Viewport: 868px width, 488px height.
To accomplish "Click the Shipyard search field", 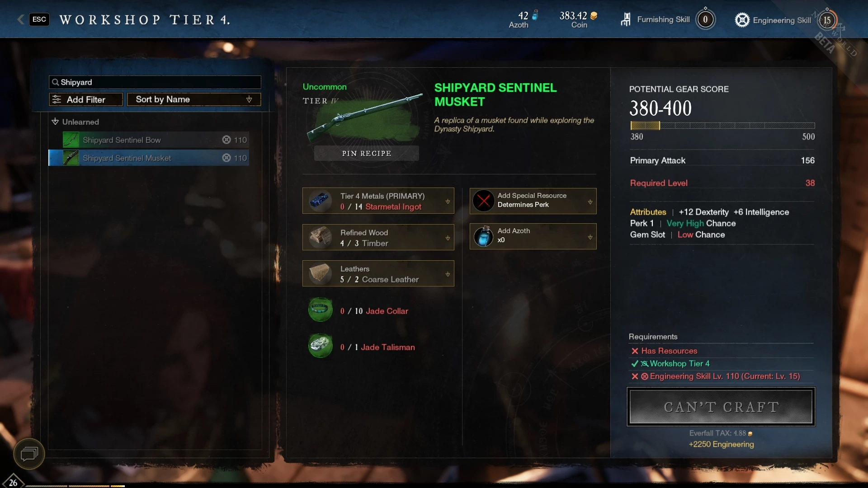I will click(x=155, y=82).
